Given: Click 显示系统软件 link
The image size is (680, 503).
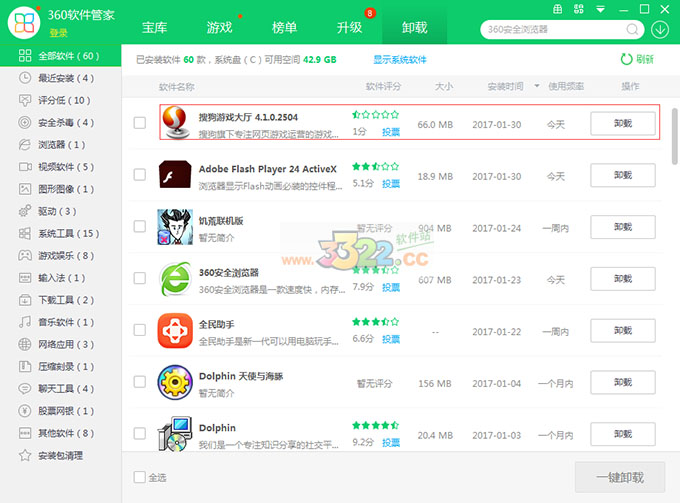Looking at the screenshot, I should click(x=400, y=59).
